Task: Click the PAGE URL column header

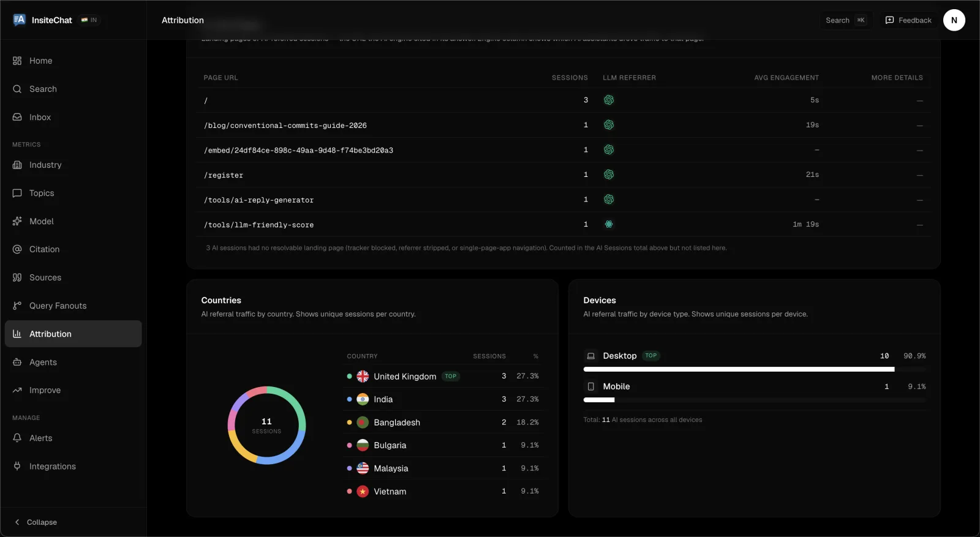Action: pyautogui.click(x=221, y=78)
